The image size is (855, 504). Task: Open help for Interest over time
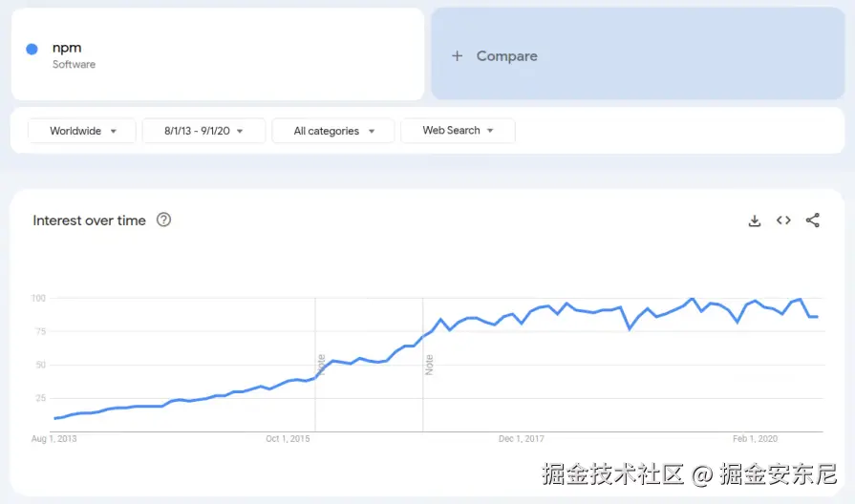click(163, 220)
